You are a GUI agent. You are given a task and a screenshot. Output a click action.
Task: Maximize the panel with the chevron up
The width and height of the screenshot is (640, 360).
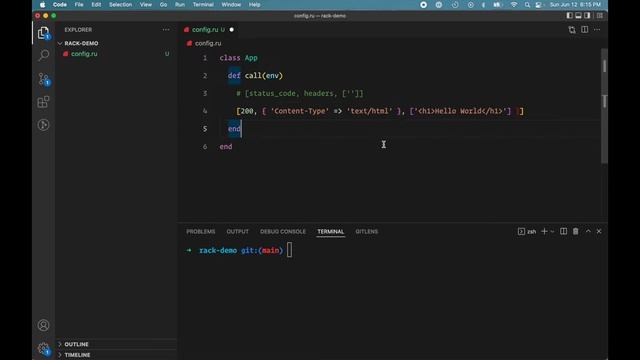tap(588, 231)
